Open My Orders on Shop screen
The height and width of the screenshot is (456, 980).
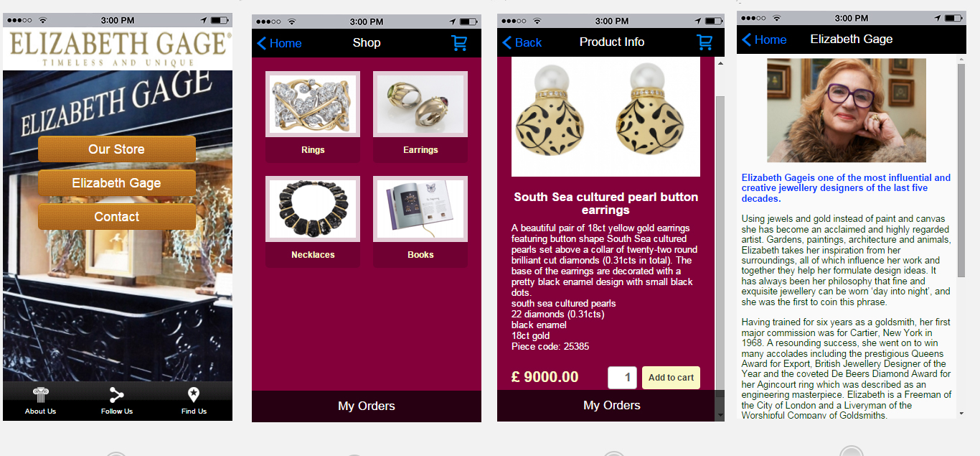point(367,406)
